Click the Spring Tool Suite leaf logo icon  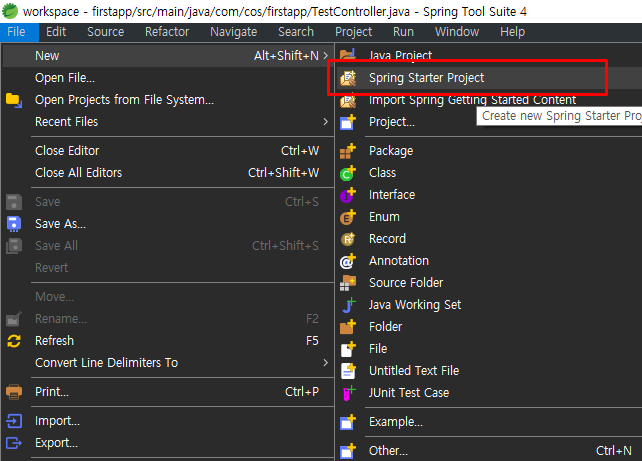[10, 11]
